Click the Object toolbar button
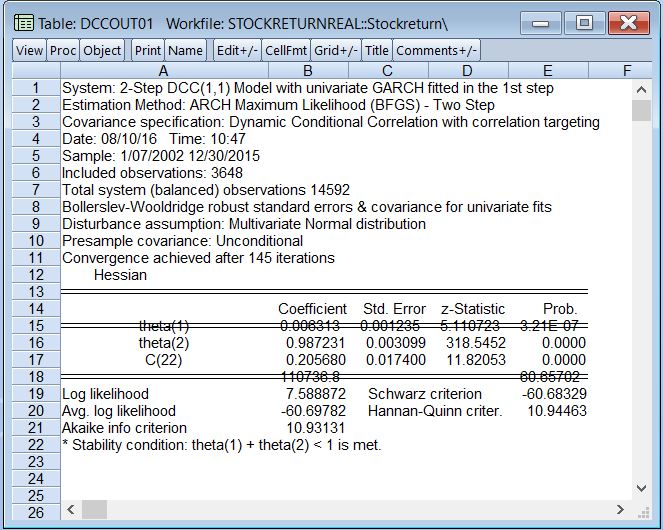This screenshot has width=663, height=530. pos(102,50)
